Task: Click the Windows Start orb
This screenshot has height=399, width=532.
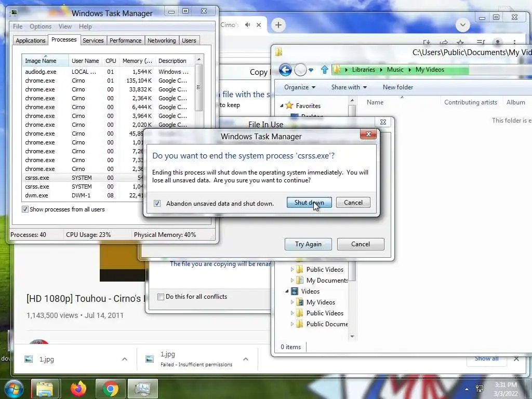Action: point(14,389)
